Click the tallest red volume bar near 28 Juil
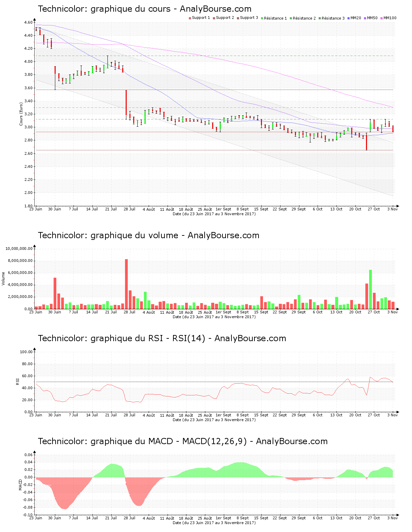412x532 pixels. 126,284
